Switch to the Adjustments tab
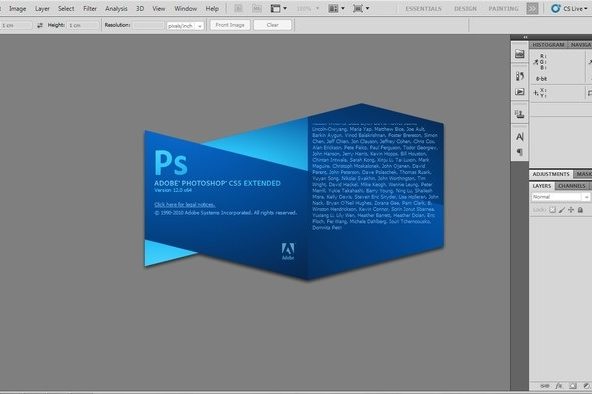 (x=551, y=174)
